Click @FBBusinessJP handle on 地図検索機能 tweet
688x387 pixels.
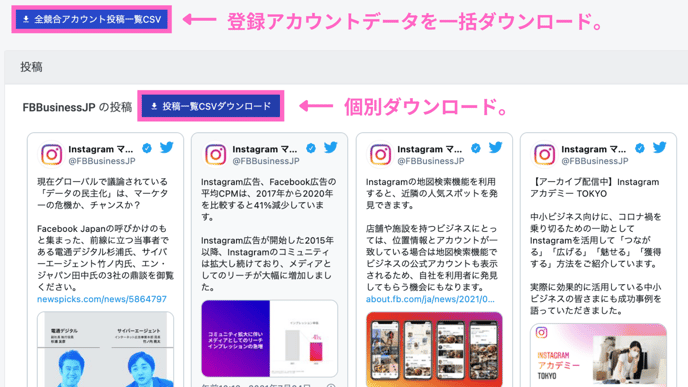point(430,161)
